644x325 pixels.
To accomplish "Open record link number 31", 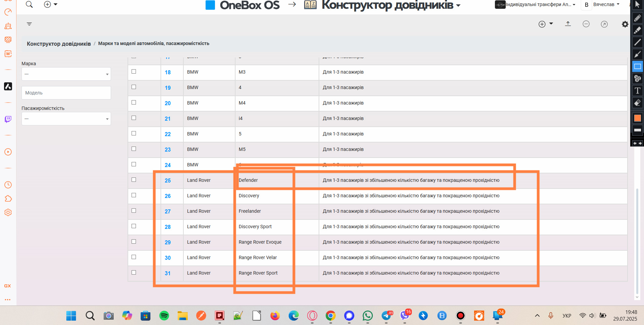I will (x=168, y=273).
